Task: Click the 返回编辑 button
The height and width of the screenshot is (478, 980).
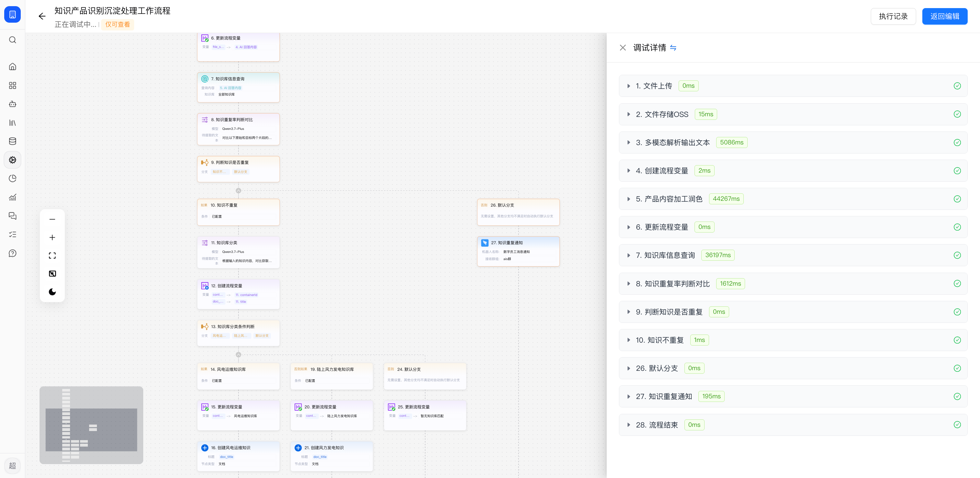Action: tap(945, 16)
